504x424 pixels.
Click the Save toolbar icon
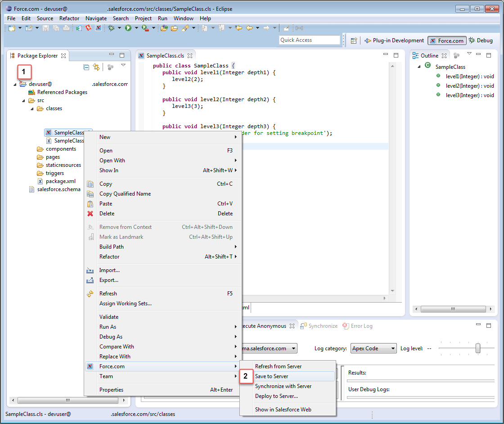pos(45,28)
